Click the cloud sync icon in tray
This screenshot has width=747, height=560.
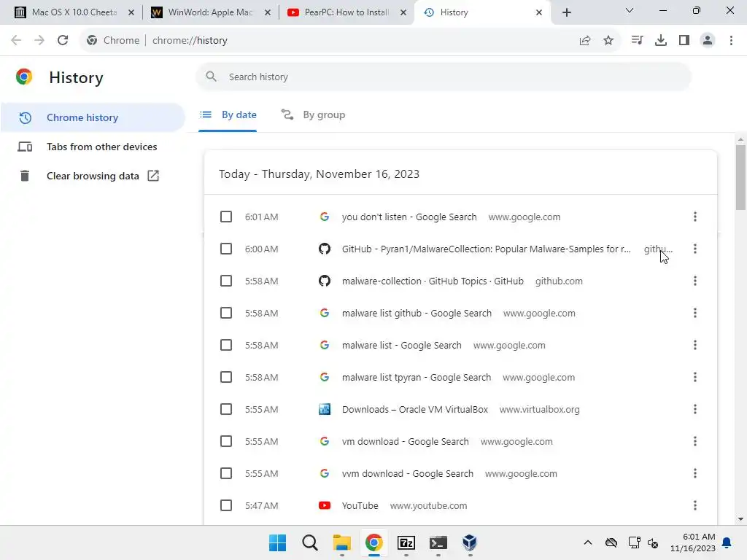(611, 542)
